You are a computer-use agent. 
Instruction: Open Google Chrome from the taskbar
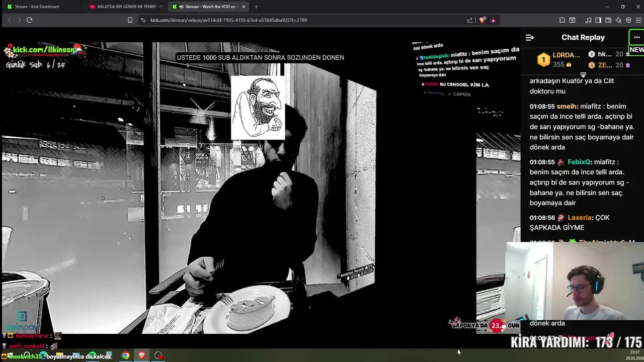[x=125, y=355]
